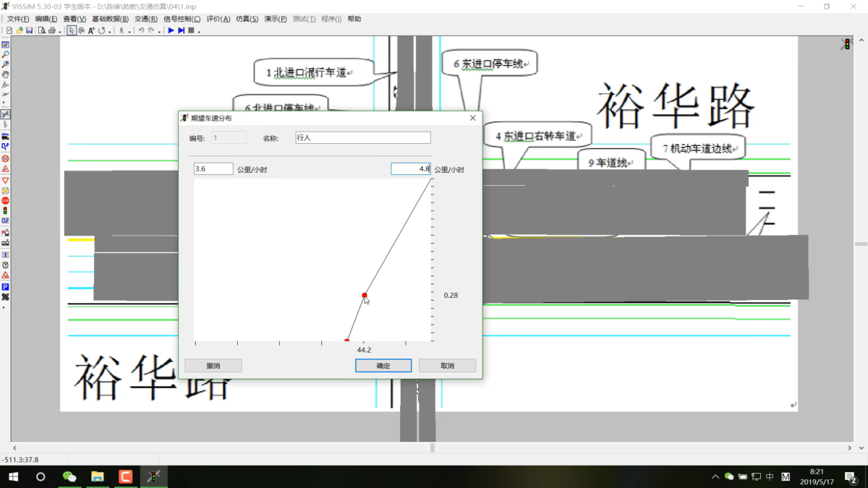Click the traffic light icon at top right
The height and width of the screenshot is (488, 868).
pos(846,45)
